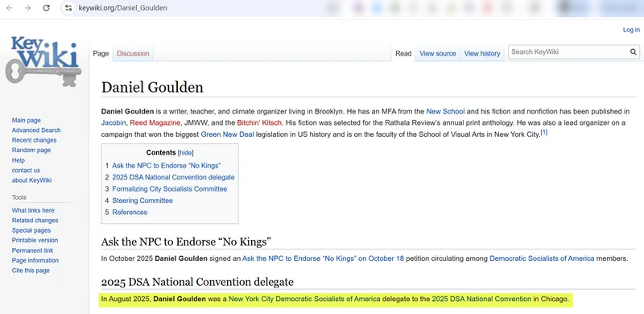Go to Main page in sidebar
The image size is (644, 314).
27,120
